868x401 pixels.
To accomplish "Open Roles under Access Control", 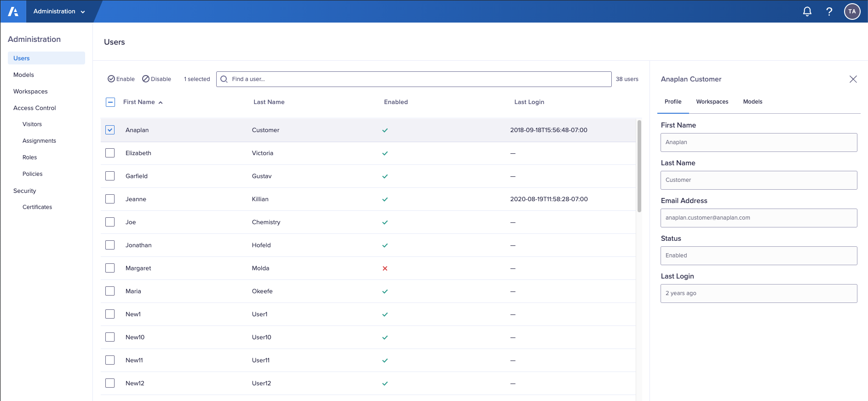I will (x=29, y=157).
